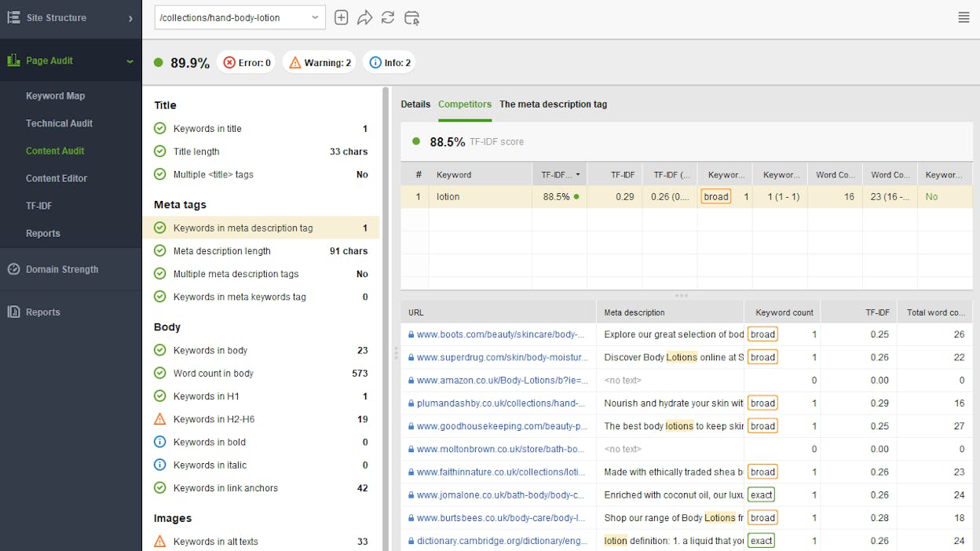This screenshot has width=980, height=551.
Task: Open the hamburger menu at top right
Action: 964,17
